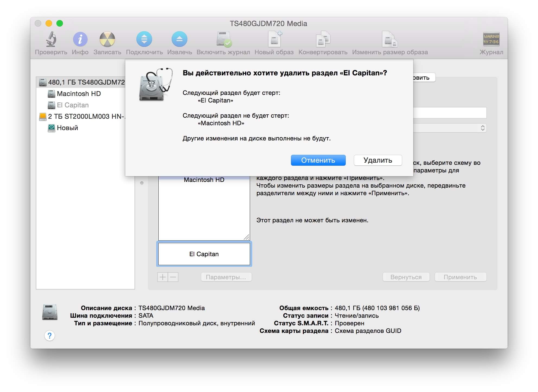The width and height of the screenshot is (538, 392).
Task: Click the Применить button
Action: (x=460, y=277)
